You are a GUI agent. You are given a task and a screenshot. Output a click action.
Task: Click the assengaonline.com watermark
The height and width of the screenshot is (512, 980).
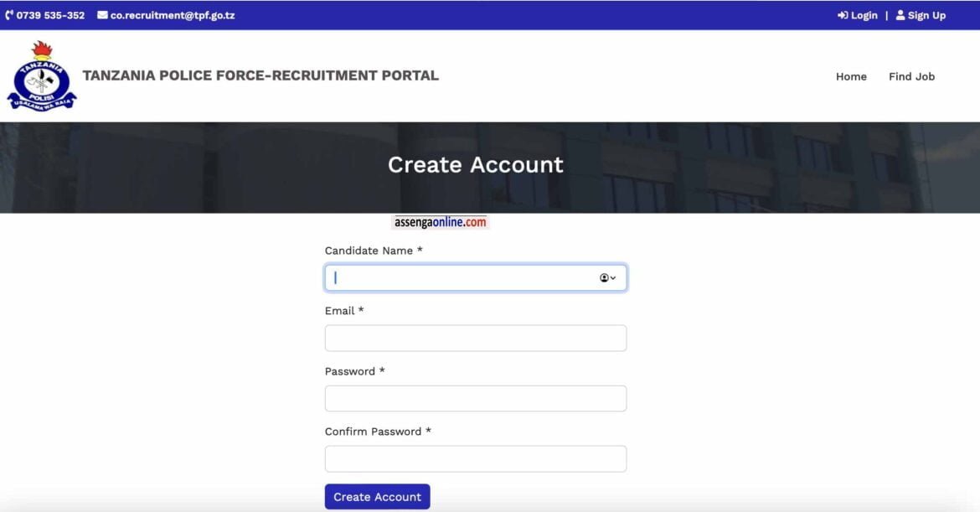440,222
